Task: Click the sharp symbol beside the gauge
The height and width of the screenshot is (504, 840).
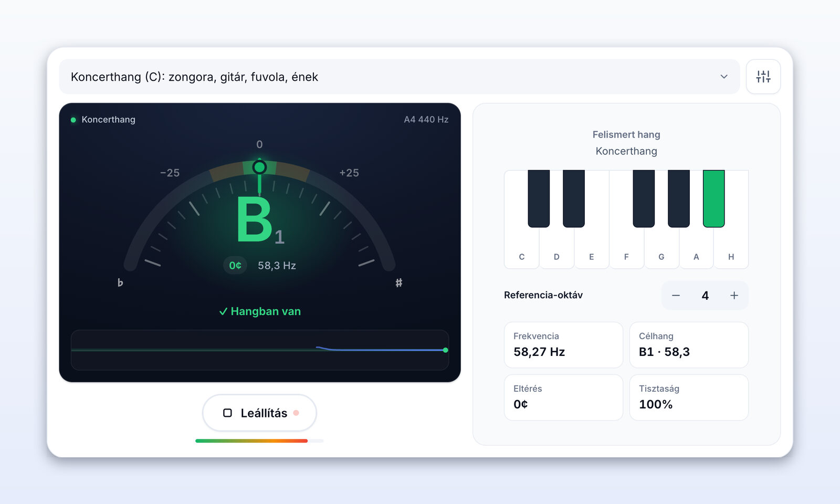Action: click(399, 282)
